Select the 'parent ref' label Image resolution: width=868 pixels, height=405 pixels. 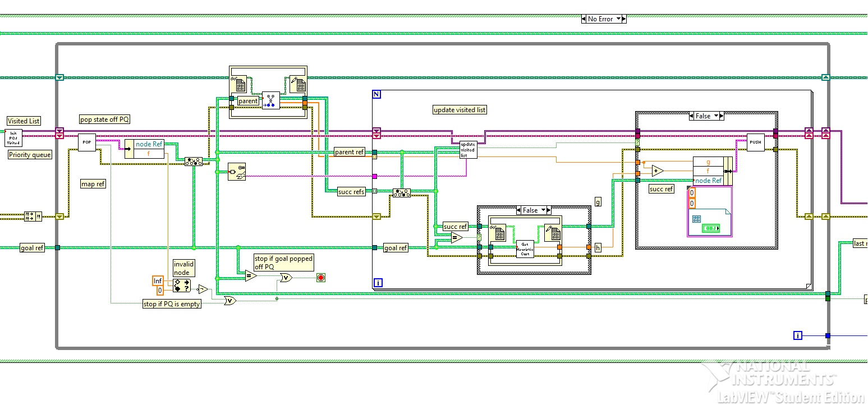click(x=350, y=152)
